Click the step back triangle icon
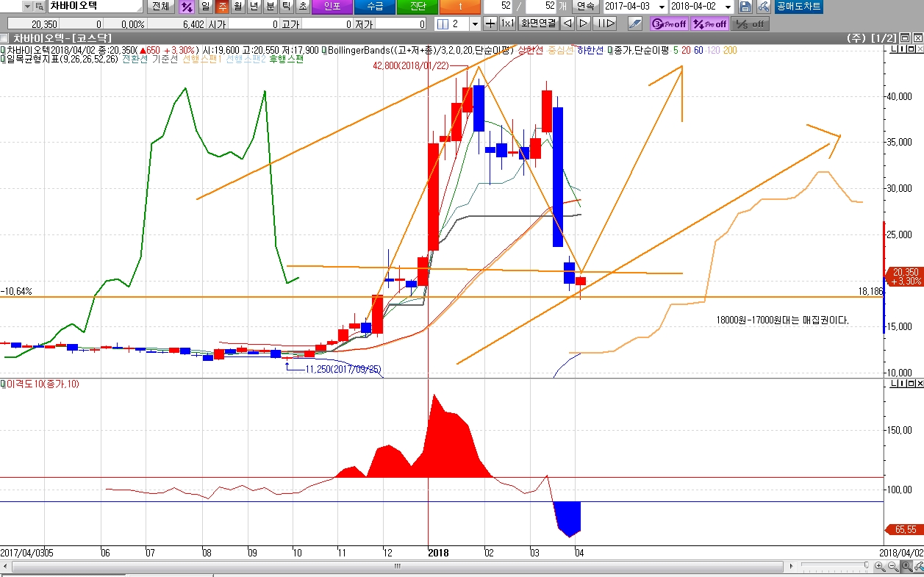The image size is (924, 577). point(567,24)
